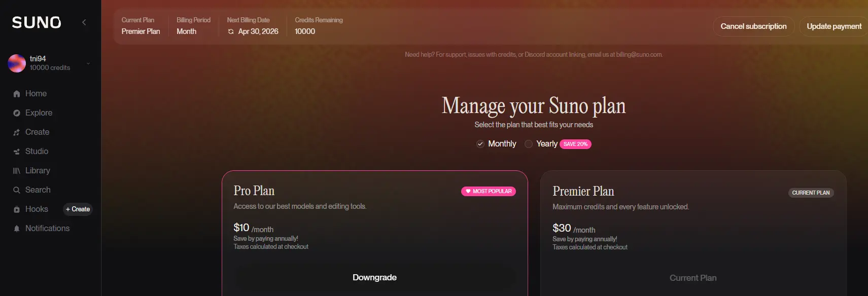Viewport: 868px width, 296px height.
Task: Open the tni94 account avatar
Action: click(17, 63)
